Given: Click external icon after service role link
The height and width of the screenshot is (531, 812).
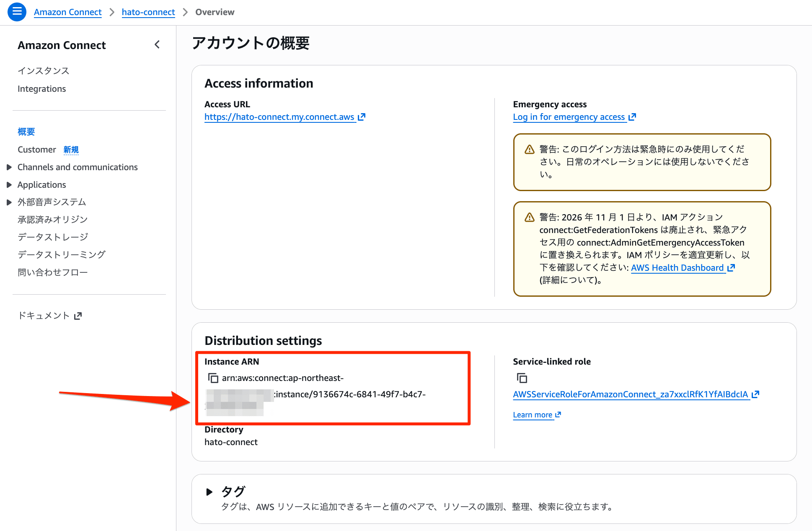Looking at the screenshot, I should coord(755,394).
